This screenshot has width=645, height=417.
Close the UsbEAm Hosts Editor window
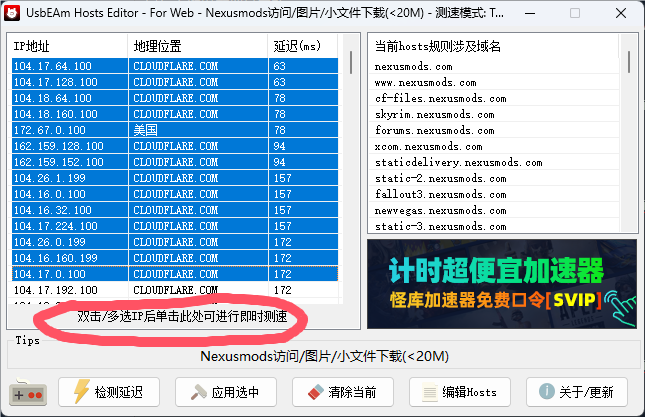pos(621,14)
